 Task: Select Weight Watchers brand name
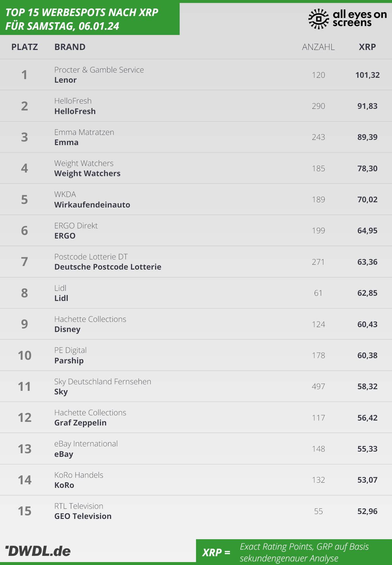[87, 174]
